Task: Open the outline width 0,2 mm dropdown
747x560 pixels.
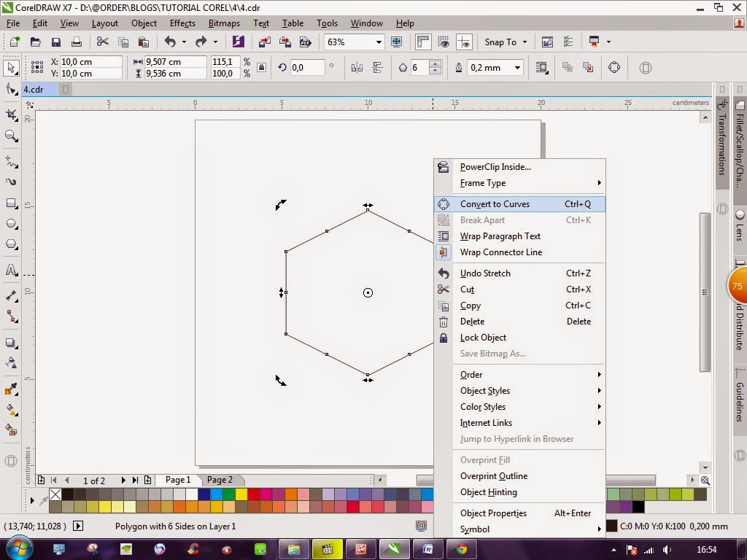Action: point(517,68)
